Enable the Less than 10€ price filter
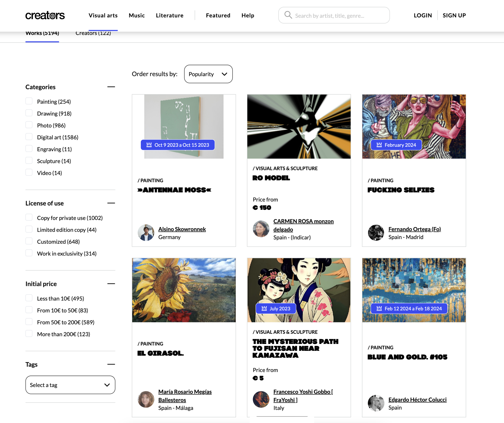Image resolution: width=504 pixels, height=423 pixels. click(x=29, y=298)
